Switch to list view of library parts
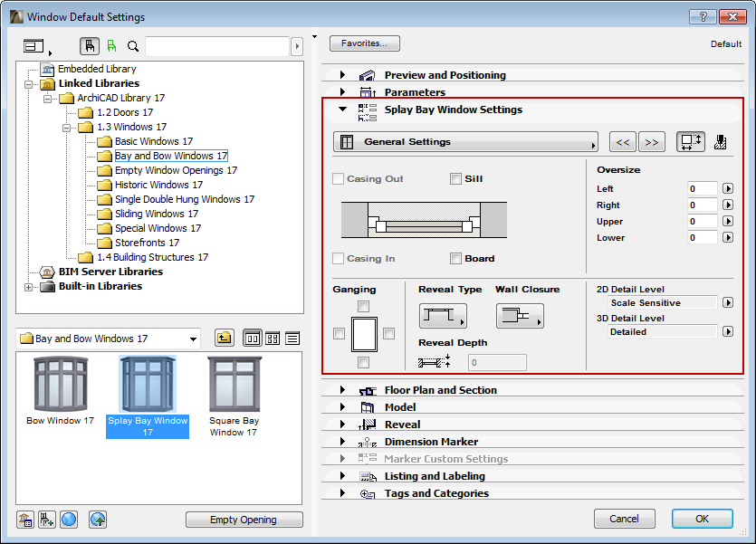756x544 pixels. point(292,338)
